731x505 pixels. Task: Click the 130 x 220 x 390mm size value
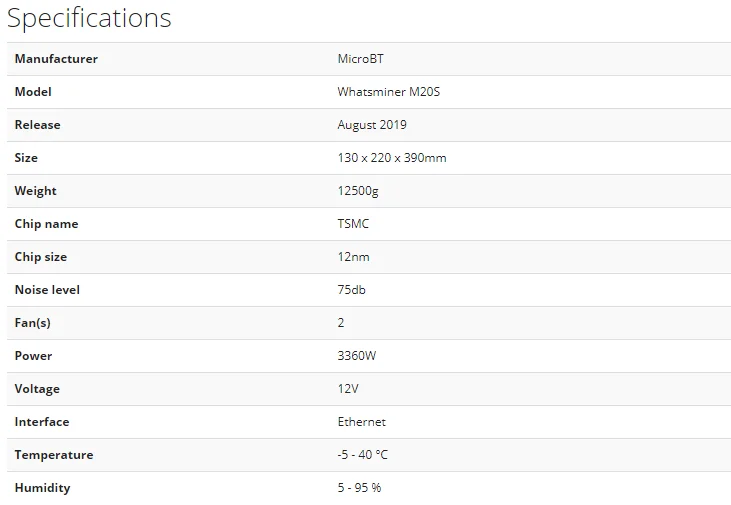coord(392,158)
